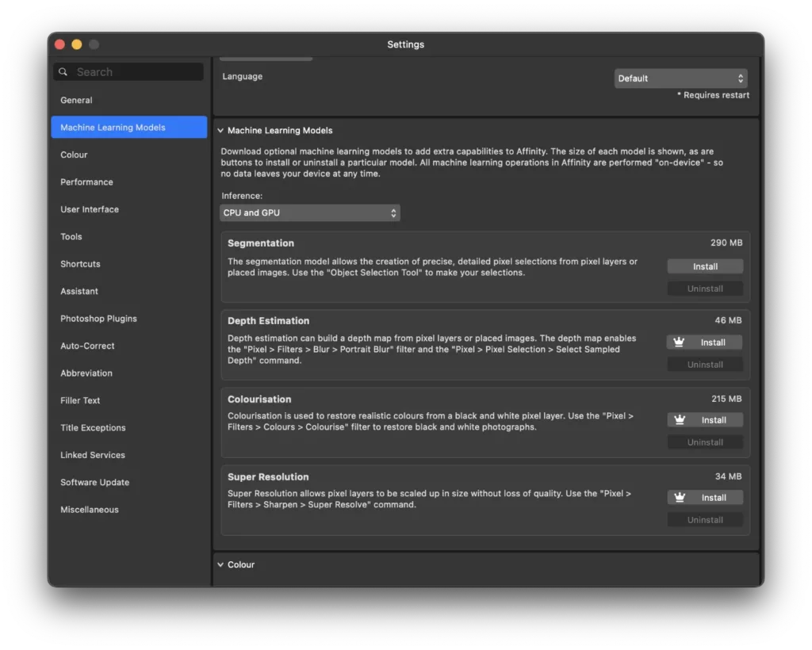Click the 46 MB size label

click(728, 320)
